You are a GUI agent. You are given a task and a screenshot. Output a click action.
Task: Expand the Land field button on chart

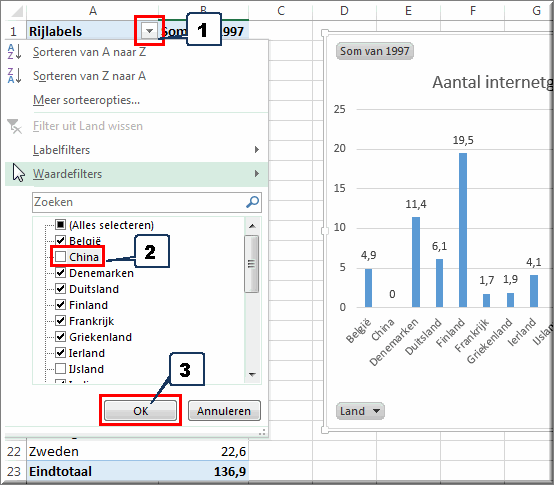(360, 411)
